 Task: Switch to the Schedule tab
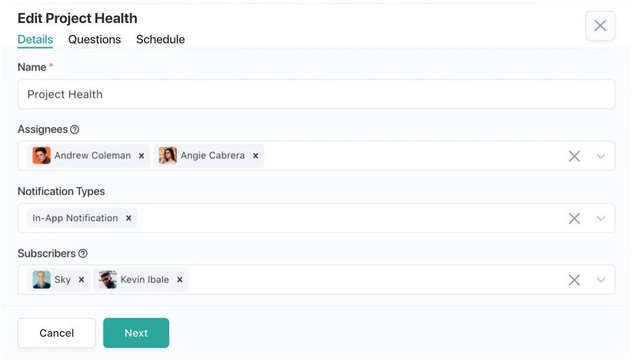click(x=160, y=39)
